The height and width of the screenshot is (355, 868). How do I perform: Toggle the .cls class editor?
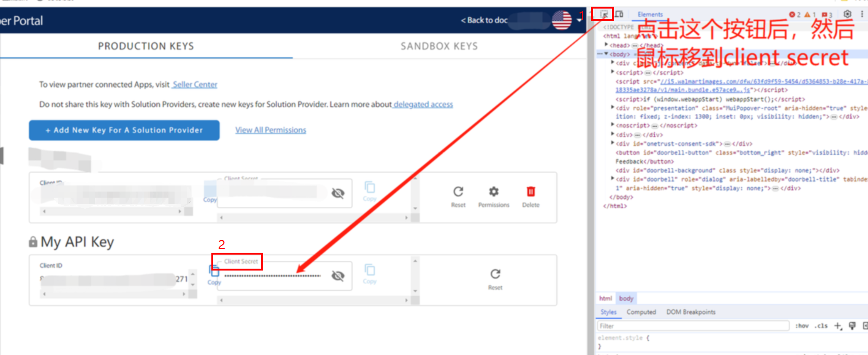click(x=821, y=326)
